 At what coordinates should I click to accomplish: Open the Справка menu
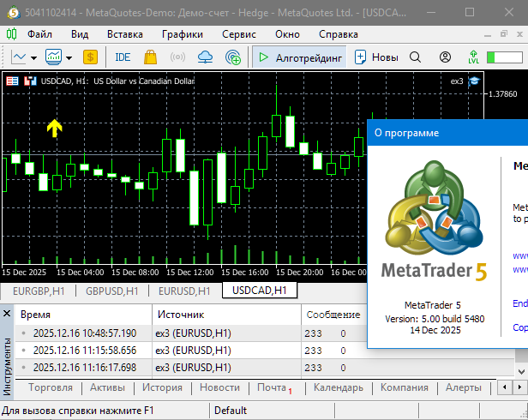pyautogui.click(x=339, y=34)
